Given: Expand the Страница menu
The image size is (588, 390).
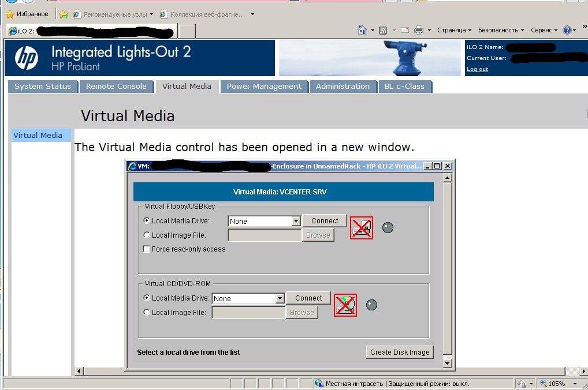Looking at the screenshot, I should (x=454, y=30).
